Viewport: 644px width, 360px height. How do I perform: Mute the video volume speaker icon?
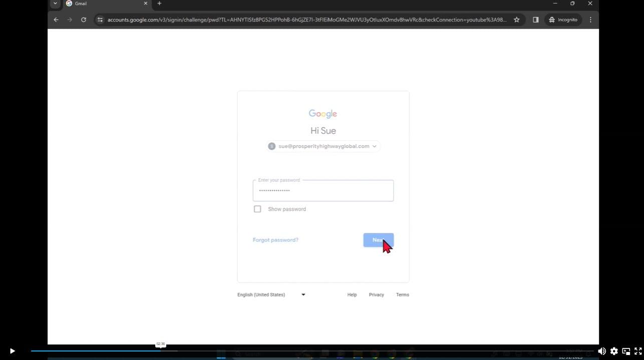601,351
